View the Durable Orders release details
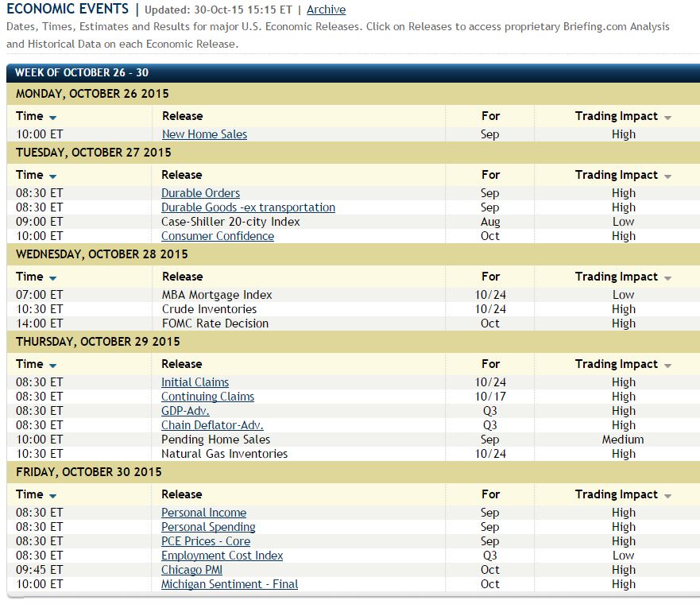The width and height of the screenshot is (700, 612). (200, 193)
